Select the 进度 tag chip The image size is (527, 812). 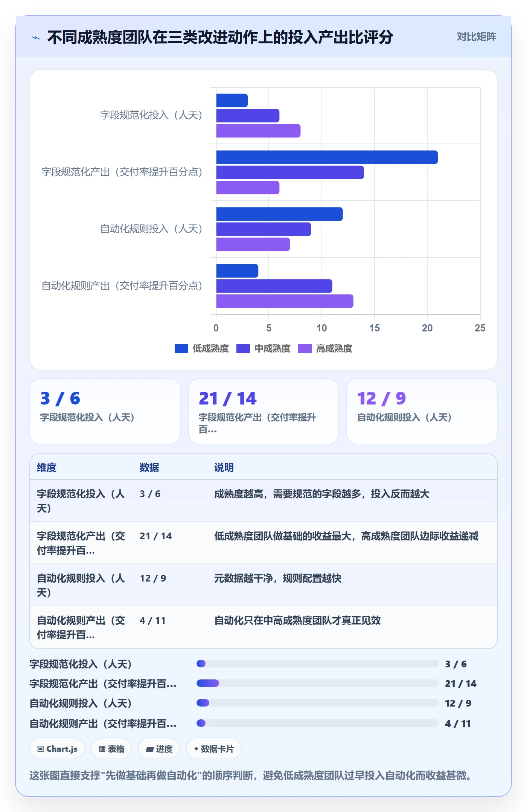tap(159, 749)
